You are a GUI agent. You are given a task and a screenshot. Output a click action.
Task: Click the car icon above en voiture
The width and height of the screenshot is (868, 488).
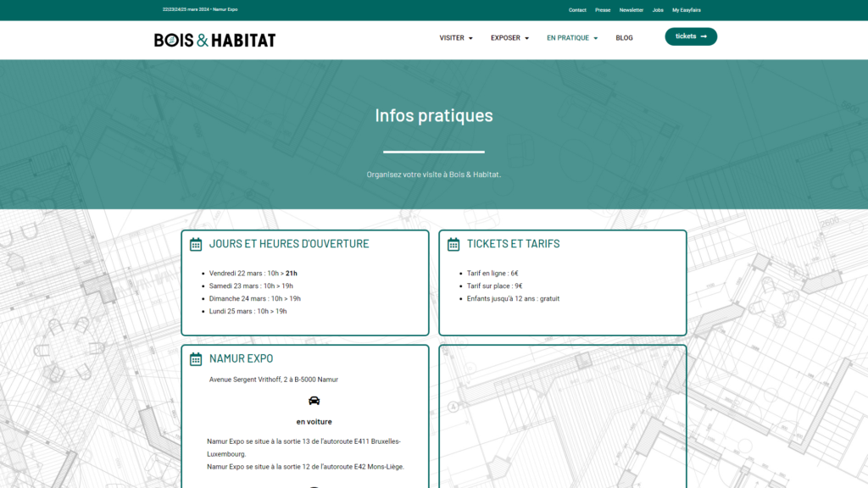(x=314, y=401)
